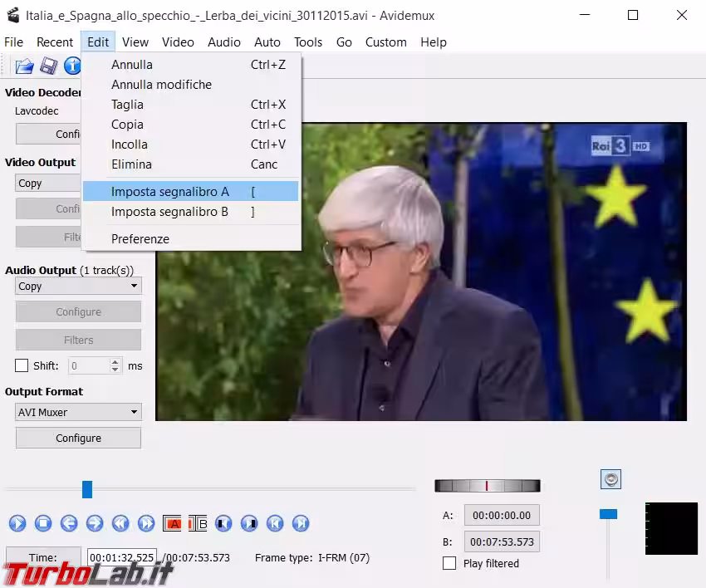Screen dimensions: 706x588
Task: Toggle the audio Shift checkbox
Action: point(22,365)
